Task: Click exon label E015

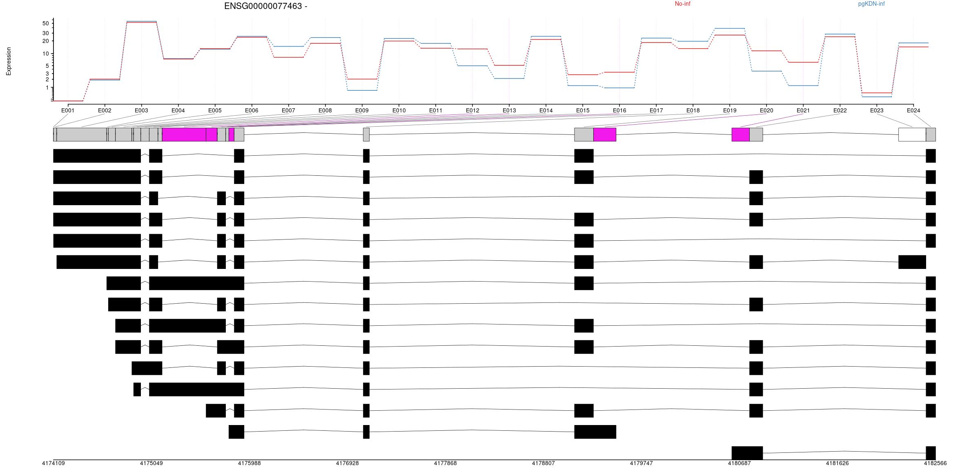Action: (583, 110)
